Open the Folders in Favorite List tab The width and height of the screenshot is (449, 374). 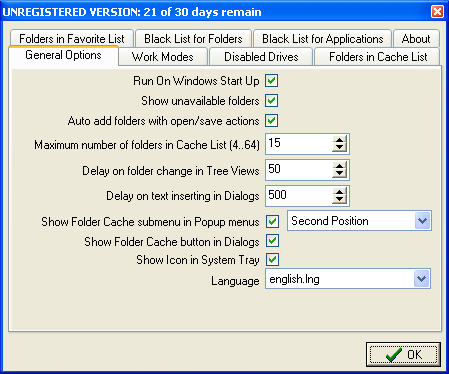(x=72, y=39)
